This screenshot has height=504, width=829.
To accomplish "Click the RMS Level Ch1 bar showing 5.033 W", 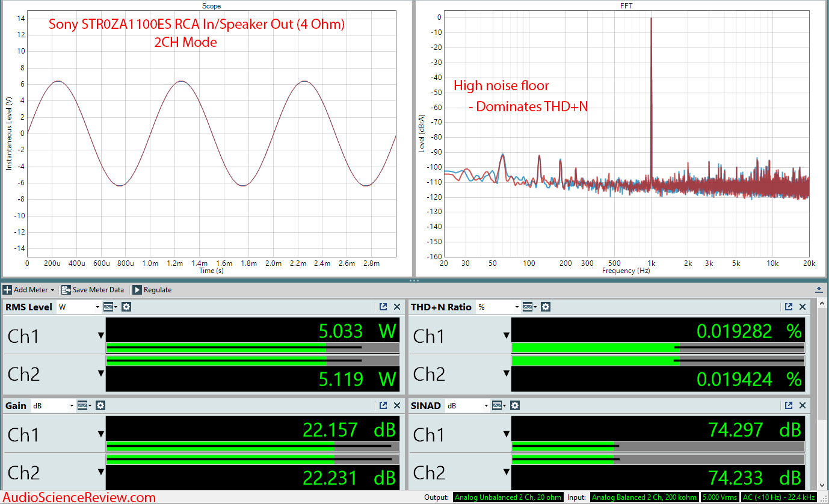I will tap(253, 347).
